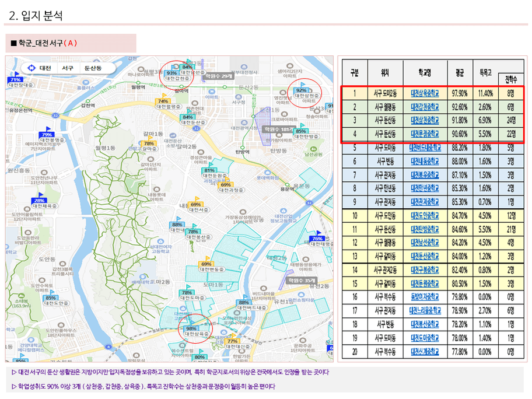Open the 대전 city selector on the map

[45, 68]
